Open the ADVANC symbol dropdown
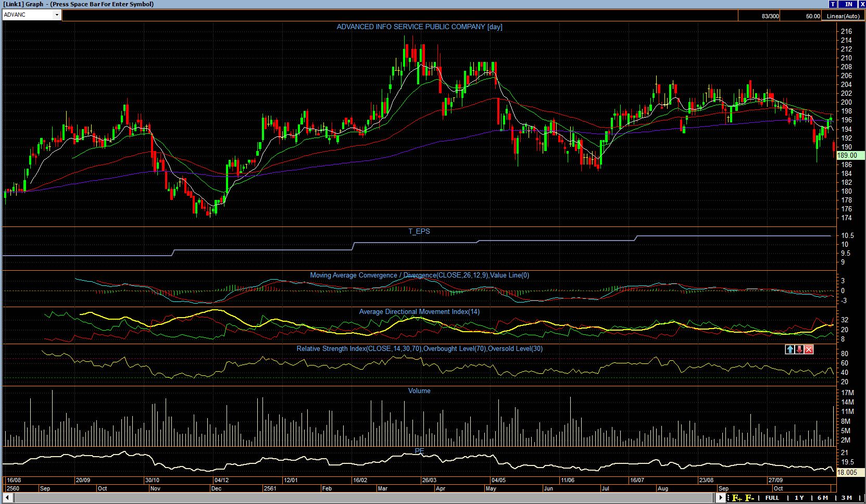This screenshot has height=504, width=866. click(x=57, y=15)
